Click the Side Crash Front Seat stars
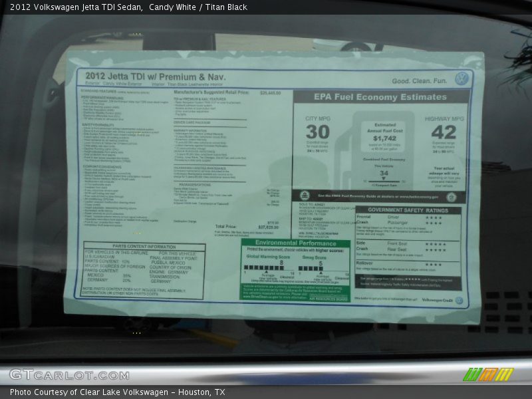532x399 pixels. [435, 243]
